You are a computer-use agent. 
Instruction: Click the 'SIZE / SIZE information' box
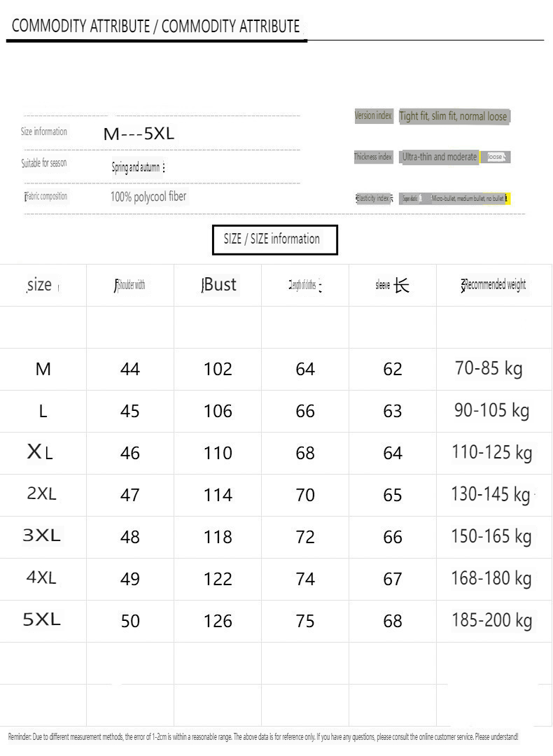[275, 239]
